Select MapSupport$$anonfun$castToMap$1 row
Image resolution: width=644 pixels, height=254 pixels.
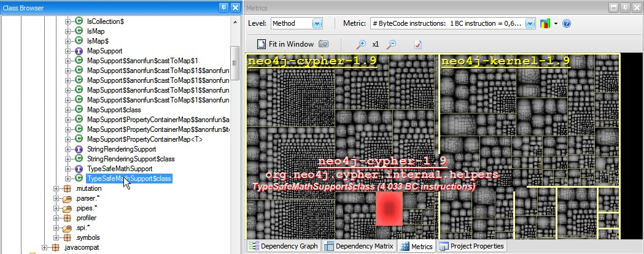point(143,60)
